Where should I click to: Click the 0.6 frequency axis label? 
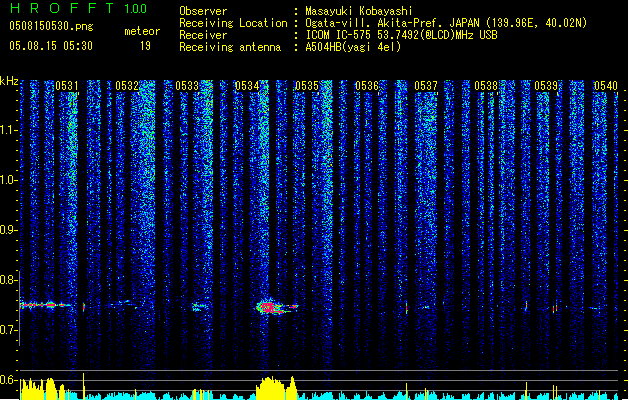pyautogui.click(x=8, y=380)
